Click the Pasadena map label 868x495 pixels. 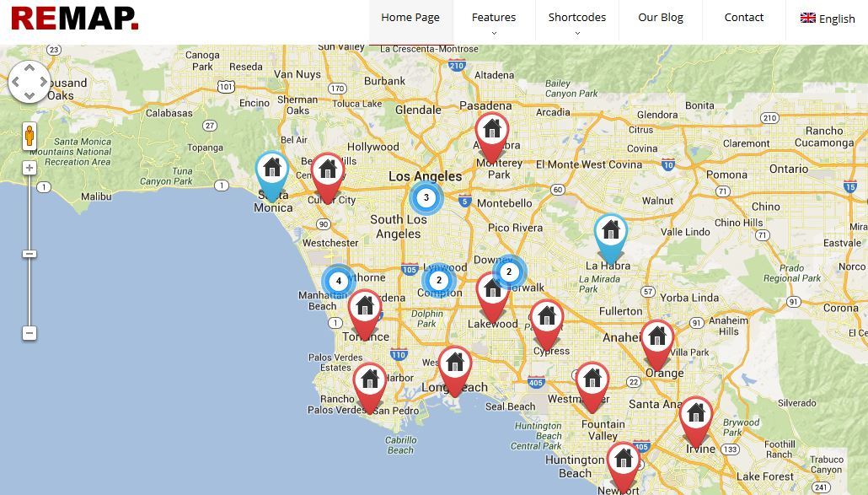pyautogui.click(x=485, y=105)
